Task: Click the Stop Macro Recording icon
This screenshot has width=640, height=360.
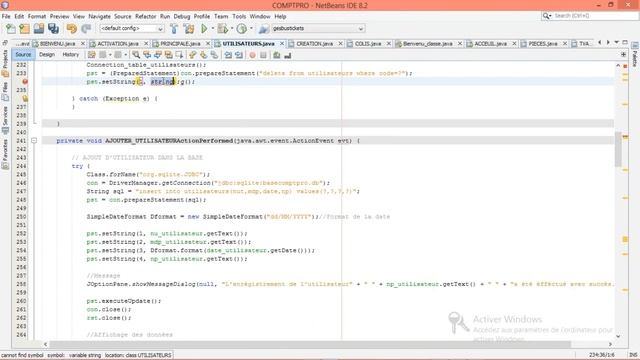Action: pyautogui.click(x=263, y=55)
